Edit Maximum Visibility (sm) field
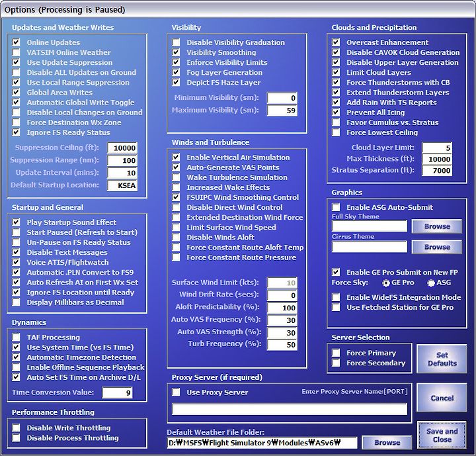This screenshot has width=476, height=456. (282, 111)
